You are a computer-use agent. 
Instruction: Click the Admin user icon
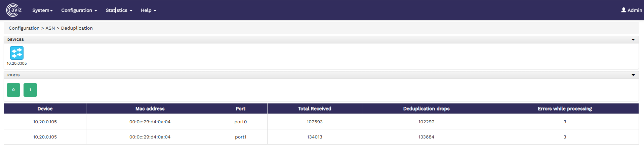[623, 10]
